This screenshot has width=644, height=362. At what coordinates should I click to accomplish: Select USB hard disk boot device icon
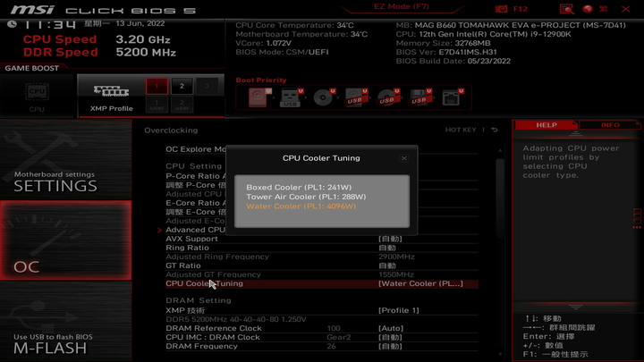[x=356, y=97]
